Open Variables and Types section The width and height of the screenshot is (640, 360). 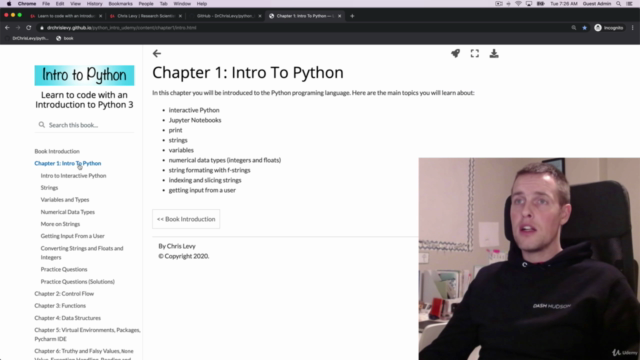[65, 200]
